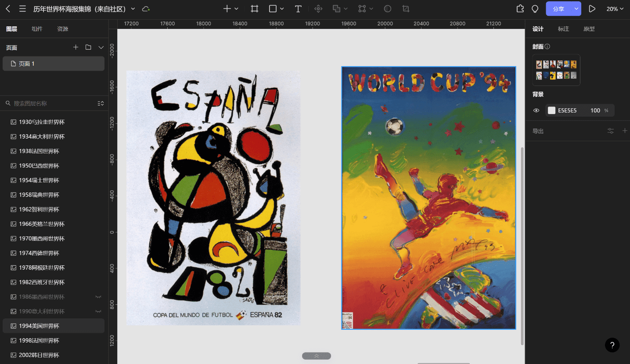Click the cloud sync status icon
630x364 pixels.
click(146, 9)
